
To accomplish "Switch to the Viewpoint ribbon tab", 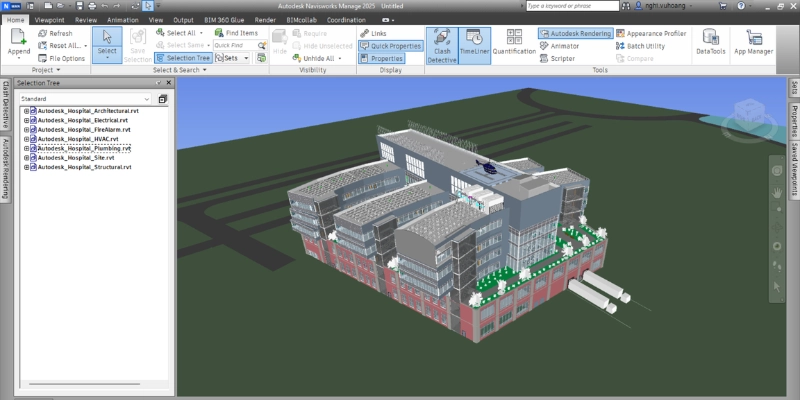I will click(49, 20).
